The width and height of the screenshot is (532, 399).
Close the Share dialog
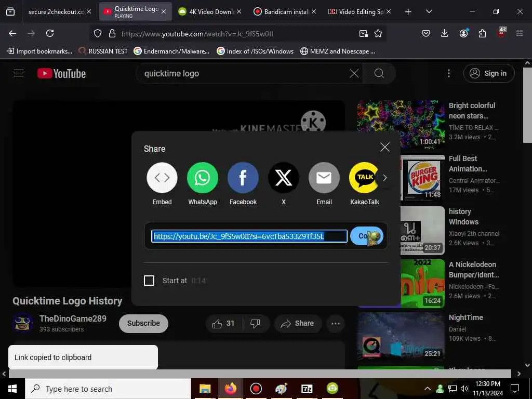385,147
